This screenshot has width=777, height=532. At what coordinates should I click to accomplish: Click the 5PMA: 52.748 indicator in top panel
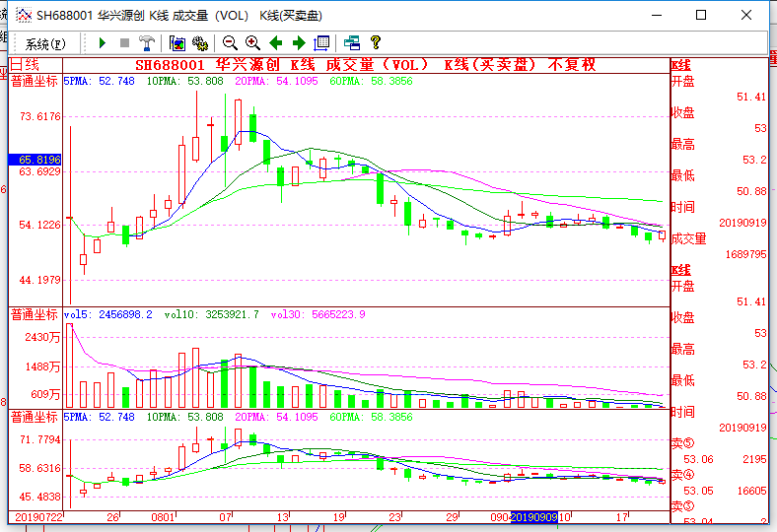pos(100,81)
